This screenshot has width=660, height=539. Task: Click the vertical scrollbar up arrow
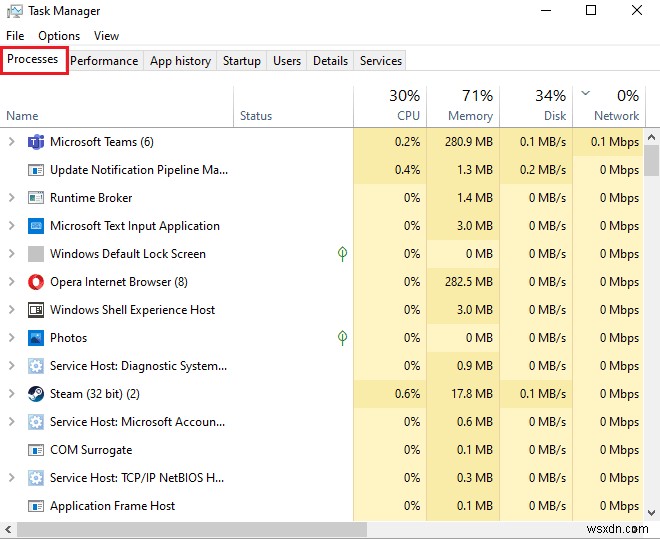click(x=651, y=137)
